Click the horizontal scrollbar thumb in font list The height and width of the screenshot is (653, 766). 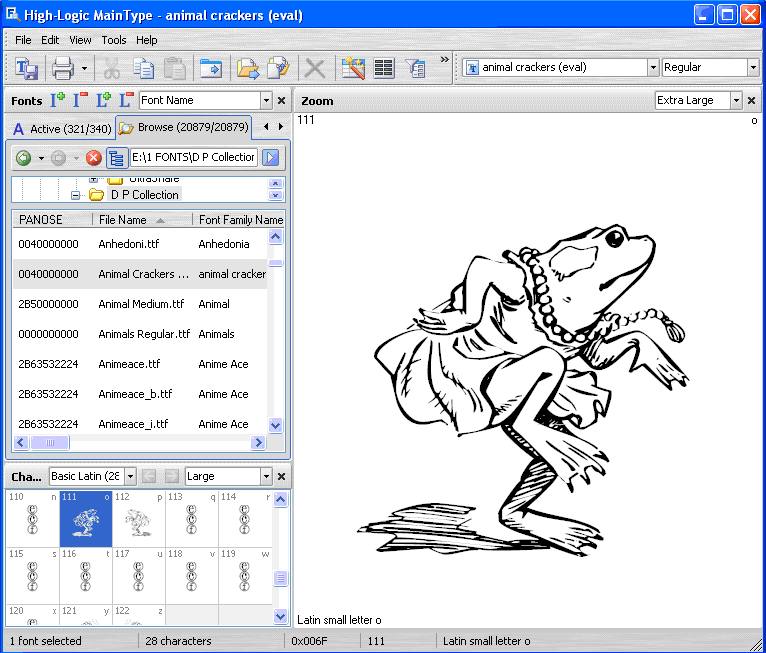click(x=50, y=442)
